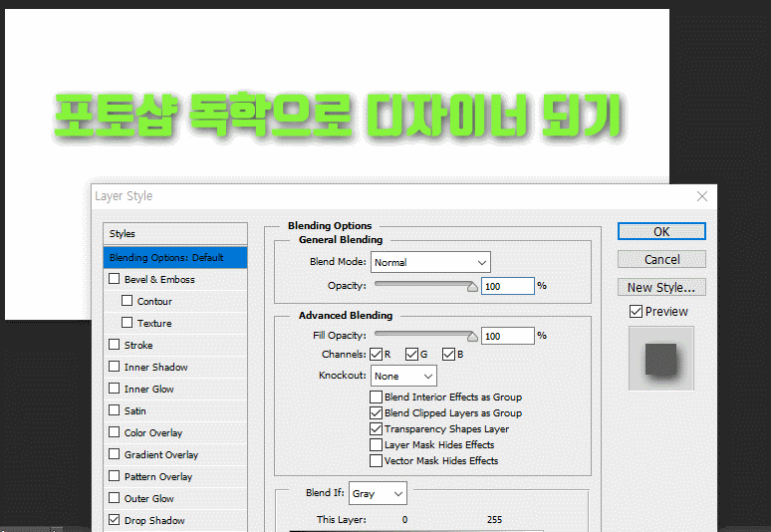The width and height of the screenshot is (771, 532).
Task: Enable the Bevel & Emboss checkbox
Action: (x=115, y=279)
